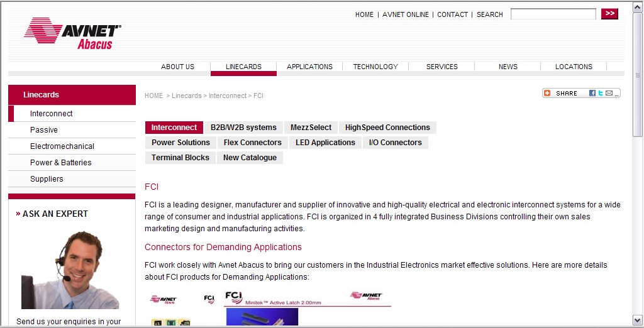Viewport: 644px width, 328px height.
Task: Click the Linecards sidebar header
Action: [72, 95]
